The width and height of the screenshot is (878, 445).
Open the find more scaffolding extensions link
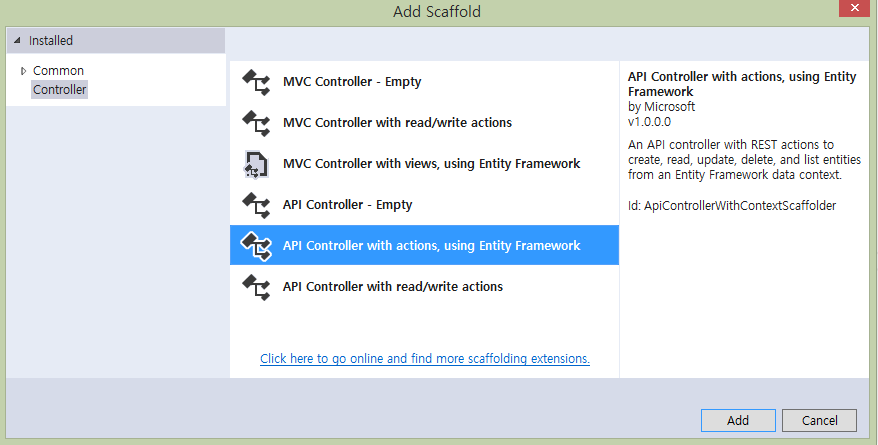424,358
